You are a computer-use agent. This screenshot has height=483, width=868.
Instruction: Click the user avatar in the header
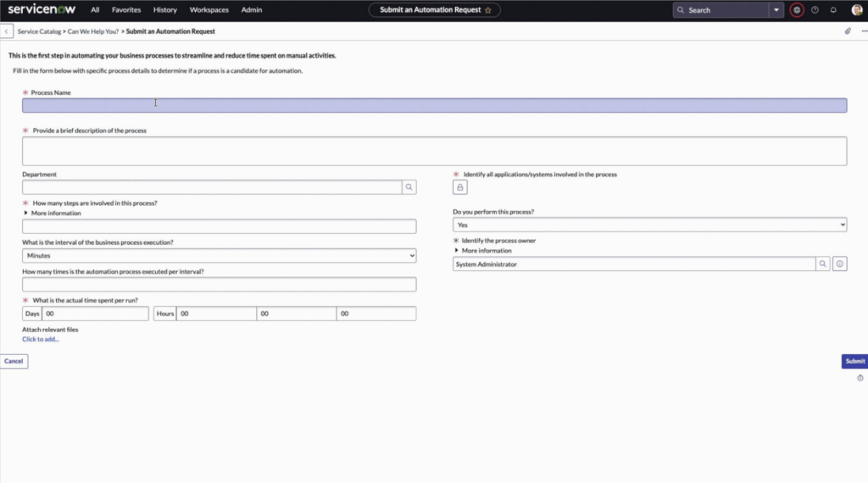click(856, 10)
